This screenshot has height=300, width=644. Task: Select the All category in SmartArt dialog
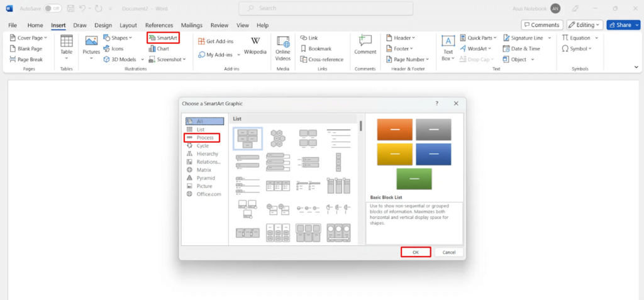(x=204, y=121)
